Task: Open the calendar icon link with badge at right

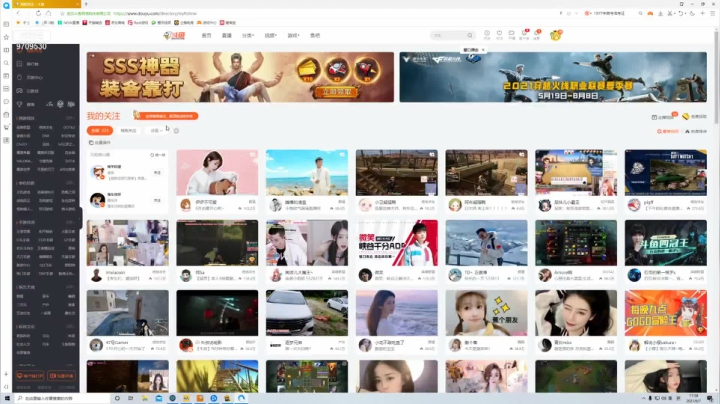Action: click(x=663, y=117)
